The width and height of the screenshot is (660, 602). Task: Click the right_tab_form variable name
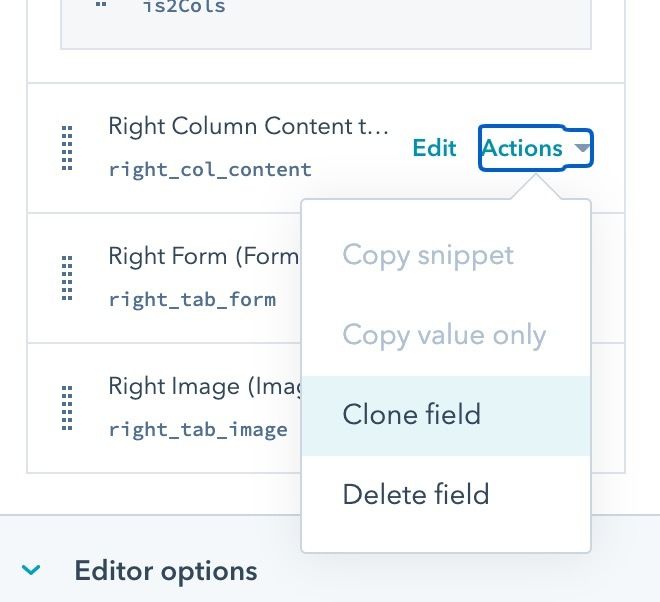192,299
